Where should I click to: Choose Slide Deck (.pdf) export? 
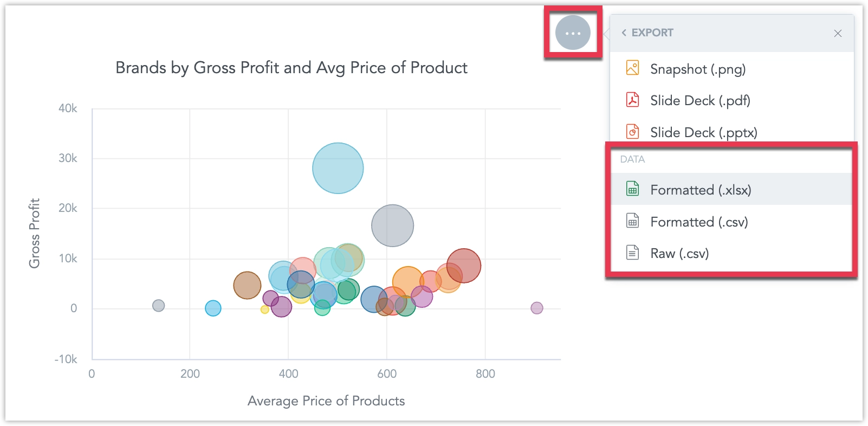(x=700, y=101)
